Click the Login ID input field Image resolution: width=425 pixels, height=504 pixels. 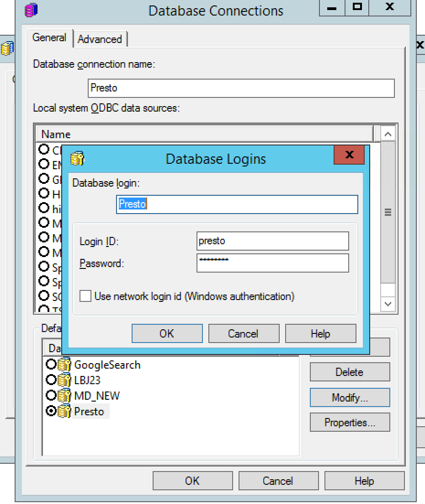(x=272, y=241)
